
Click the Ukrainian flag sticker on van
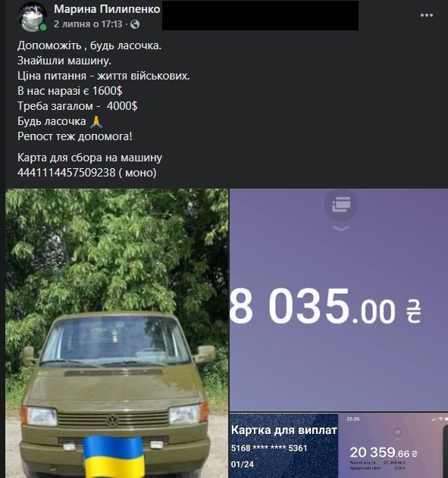(113, 456)
